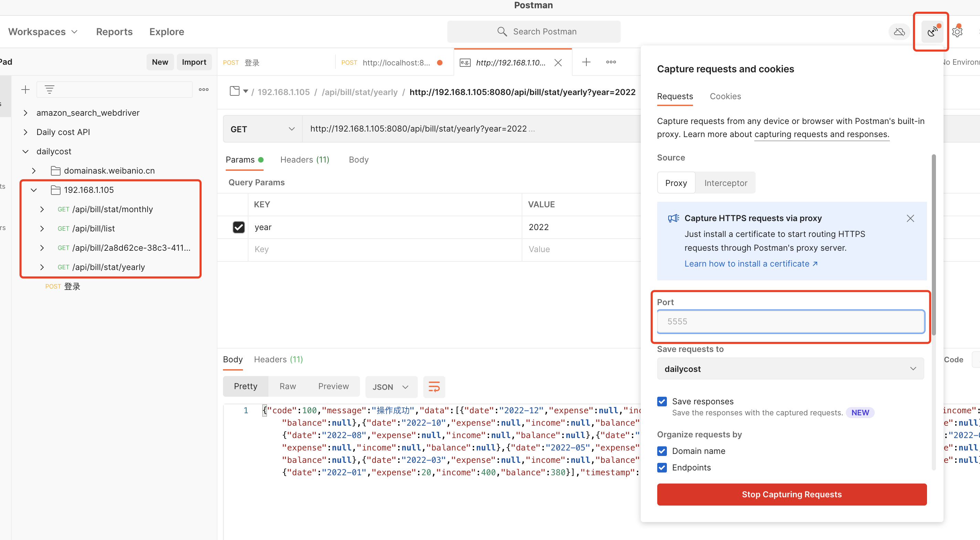Image resolution: width=980 pixels, height=540 pixels.
Task: Open the request Headers (11) tab
Action: pyautogui.click(x=305, y=160)
